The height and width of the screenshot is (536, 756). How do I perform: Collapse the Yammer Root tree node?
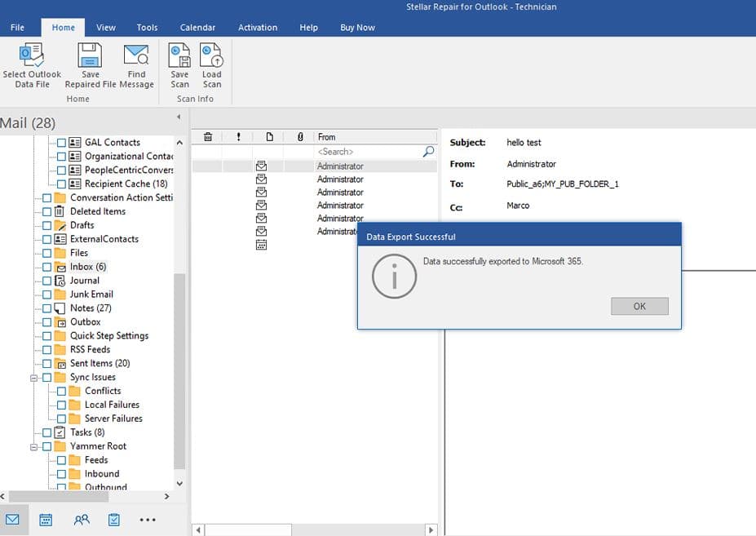tap(33, 447)
